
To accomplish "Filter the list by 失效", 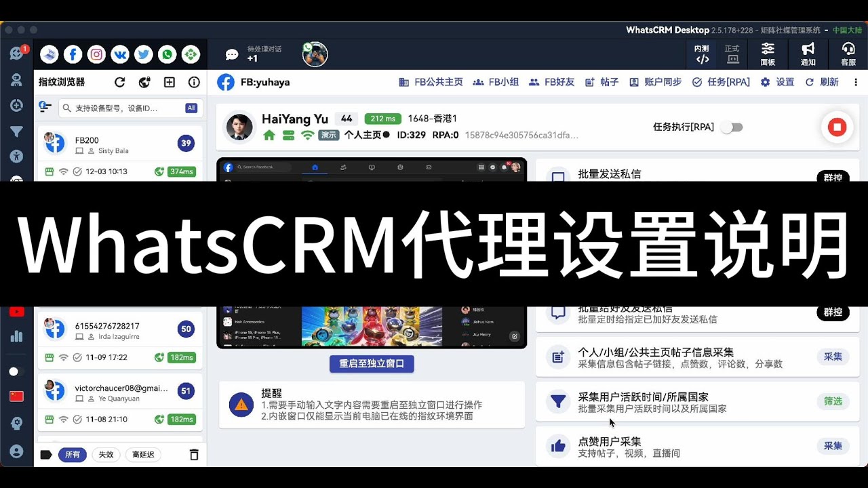I will click(106, 455).
